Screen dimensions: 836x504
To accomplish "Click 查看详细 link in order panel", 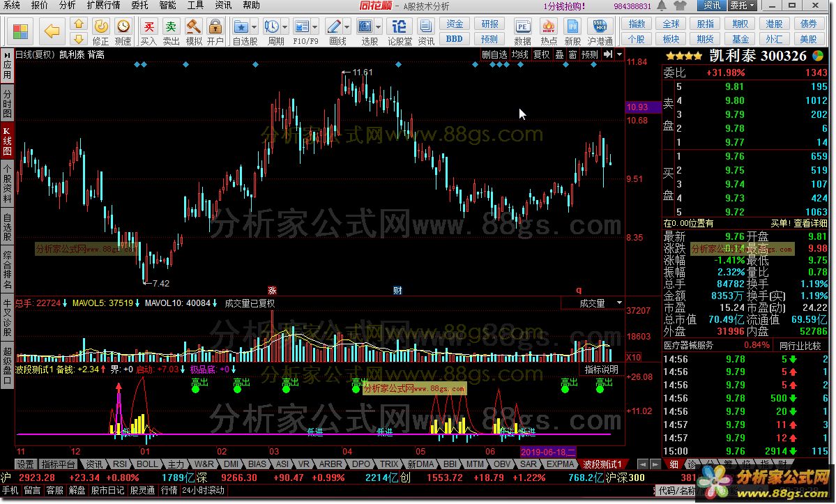I will point(810,223).
